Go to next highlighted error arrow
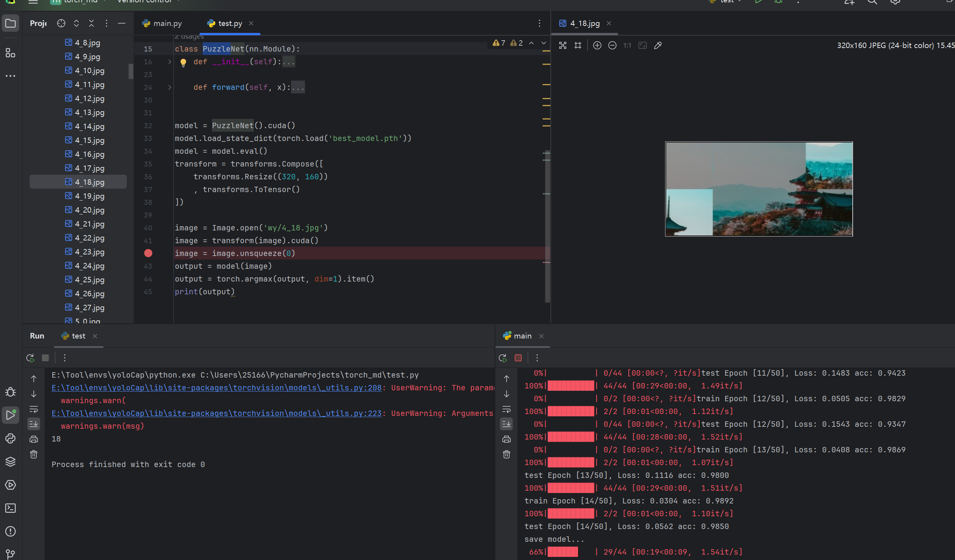 (544, 43)
